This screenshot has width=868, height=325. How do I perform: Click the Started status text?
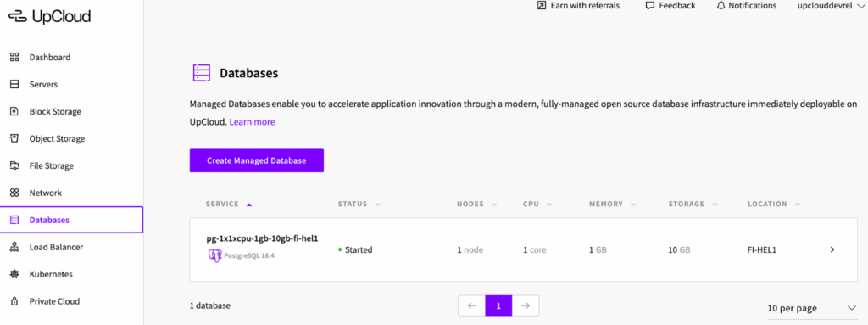pos(359,250)
